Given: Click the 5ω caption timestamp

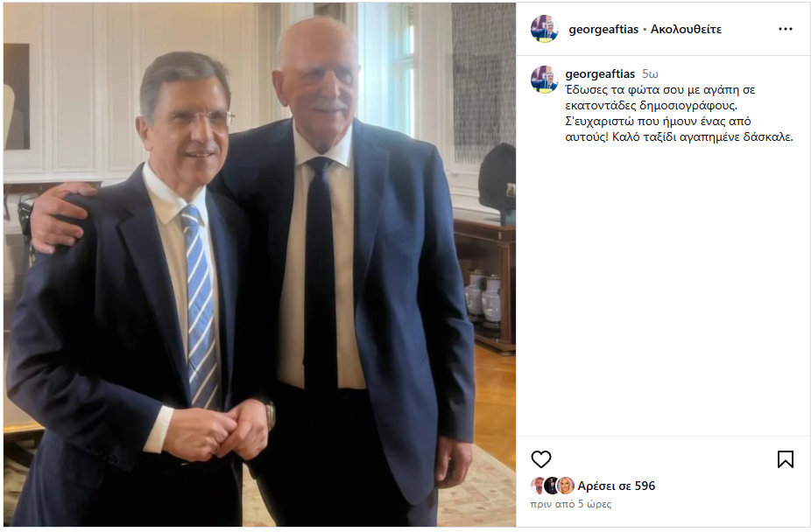Looking at the screenshot, I should pyautogui.click(x=650, y=73).
